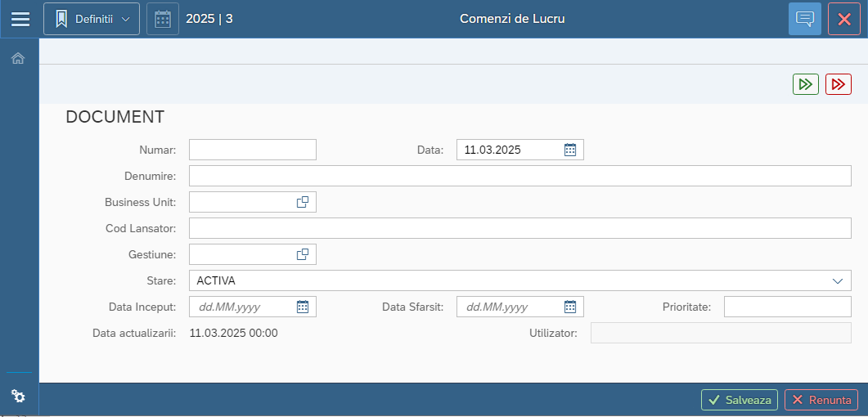Open Gestiune value help icon
Screen dimensions: 868x417
[x=303, y=254]
